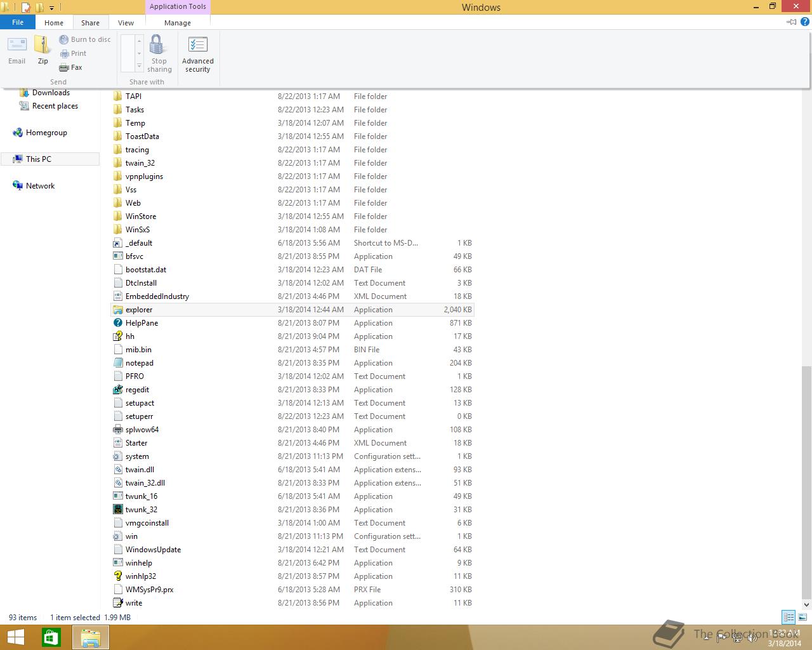Switch to the View ribbon tab
Image resolution: width=812 pixels, height=650 pixels.
pyautogui.click(x=126, y=23)
